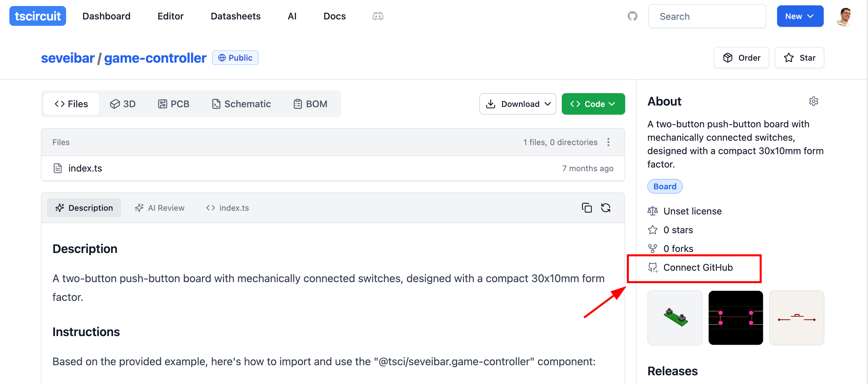The height and width of the screenshot is (384, 868).
Task: Open the files overflow kebab menu
Action: click(x=608, y=142)
